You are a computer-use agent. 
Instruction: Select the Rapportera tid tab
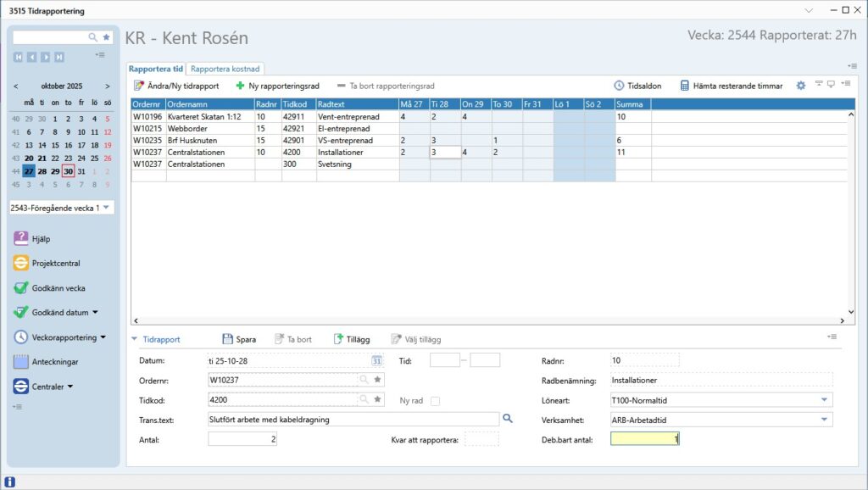point(156,69)
